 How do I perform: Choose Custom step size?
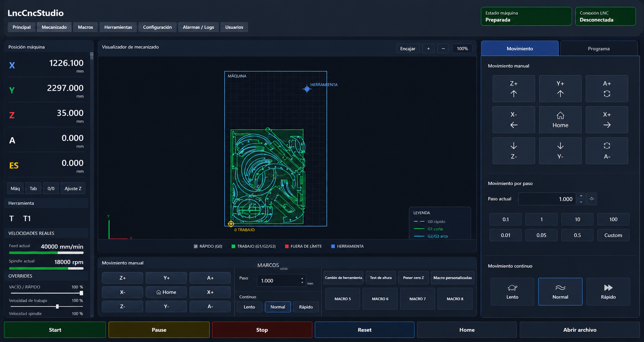click(613, 235)
